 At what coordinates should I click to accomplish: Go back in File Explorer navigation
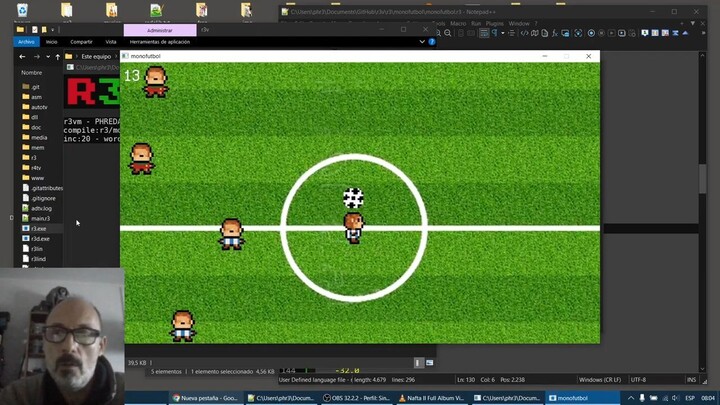coord(22,56)
